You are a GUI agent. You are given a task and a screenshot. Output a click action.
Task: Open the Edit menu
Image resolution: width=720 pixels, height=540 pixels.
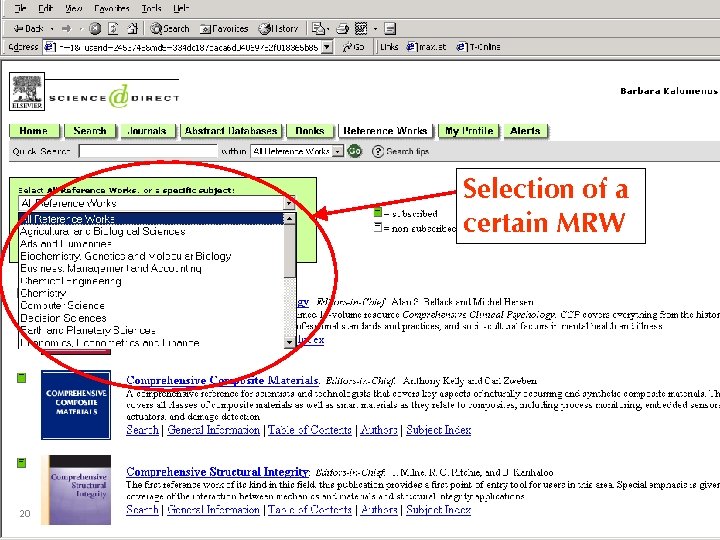45,8
